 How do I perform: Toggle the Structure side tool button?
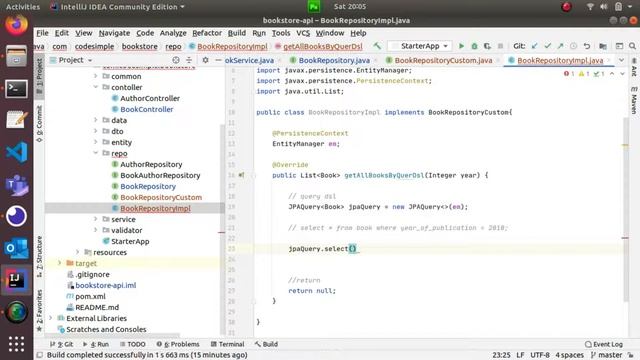click(x=39, y=257)
